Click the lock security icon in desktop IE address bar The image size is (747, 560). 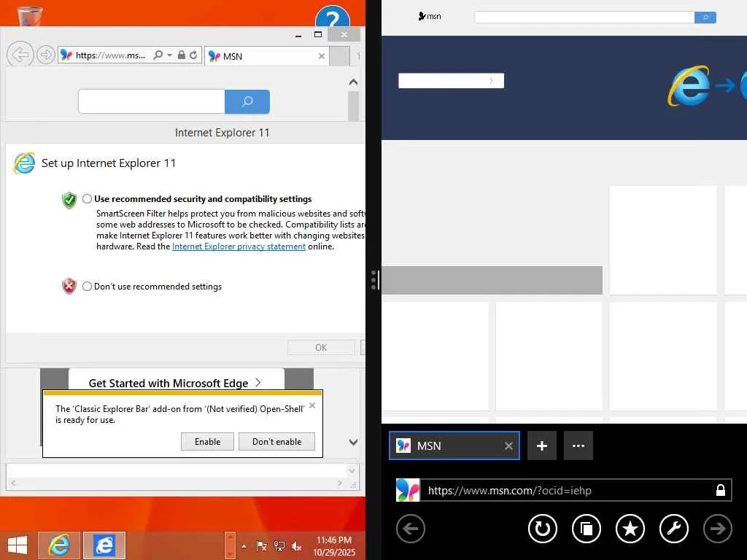(181, 55)
